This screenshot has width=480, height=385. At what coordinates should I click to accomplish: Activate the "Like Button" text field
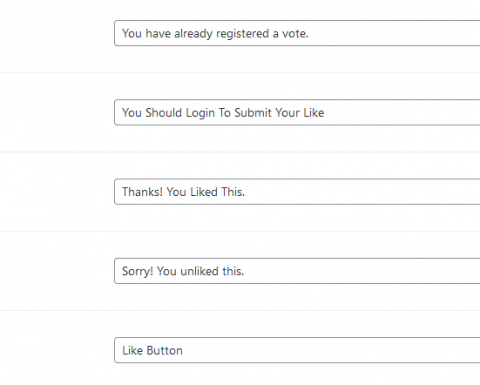(x=297, y=350)
